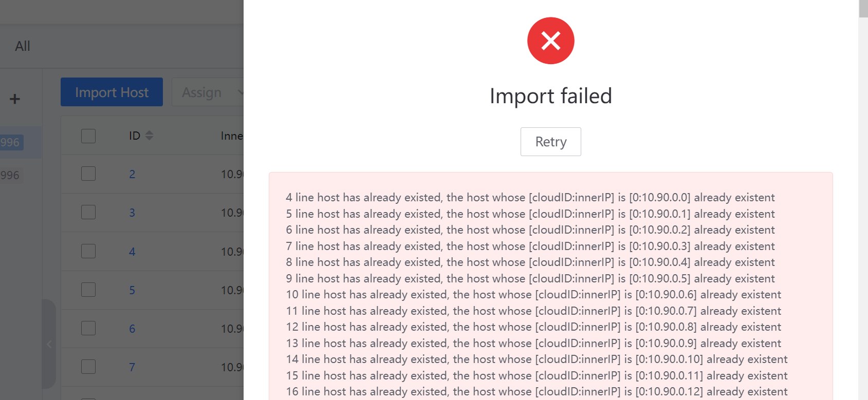Viewport: 868px width, 400px height.
Task: Open details for host ID 7
Action: pyautogui.click(x=132, y=367)
